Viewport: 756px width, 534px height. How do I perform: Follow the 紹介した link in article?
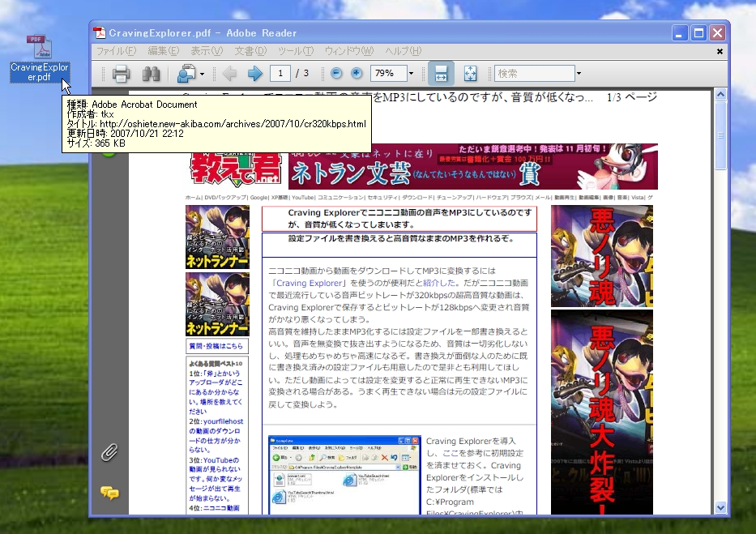439,283
